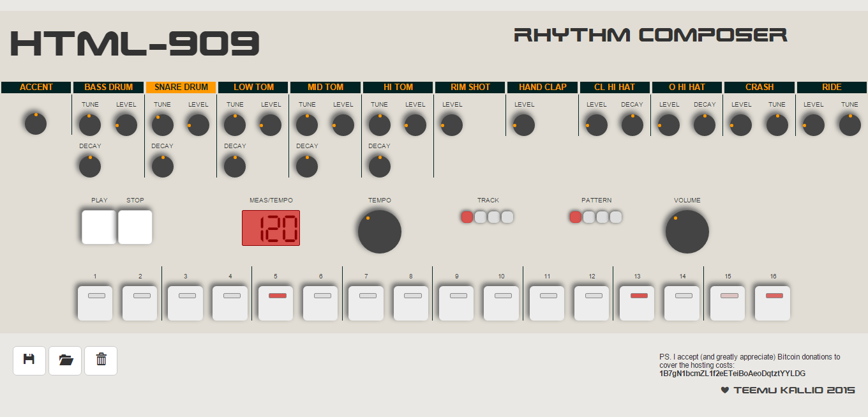The image size is (868, 417).
Task: Activate step 8 in the sequencer
Action: tap(411, 303)
